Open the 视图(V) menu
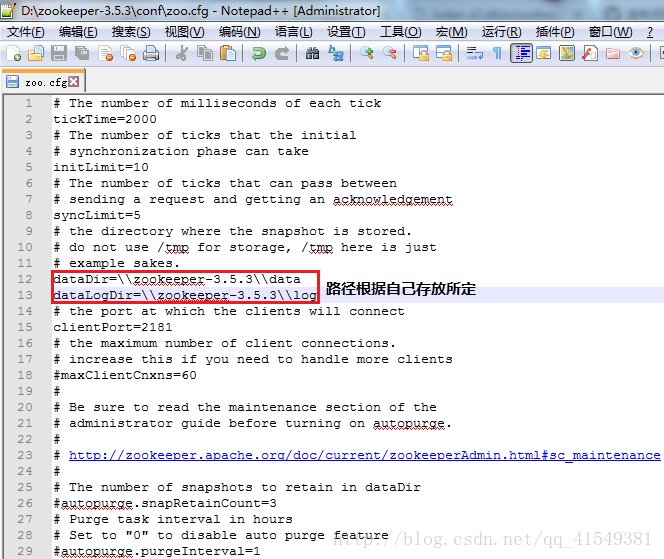This screenshot has height=559, width=664. [x=184, y=32]
